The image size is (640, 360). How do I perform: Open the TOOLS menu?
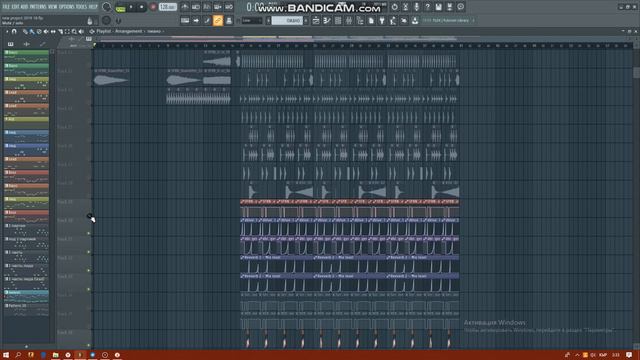tap(82, 7)
